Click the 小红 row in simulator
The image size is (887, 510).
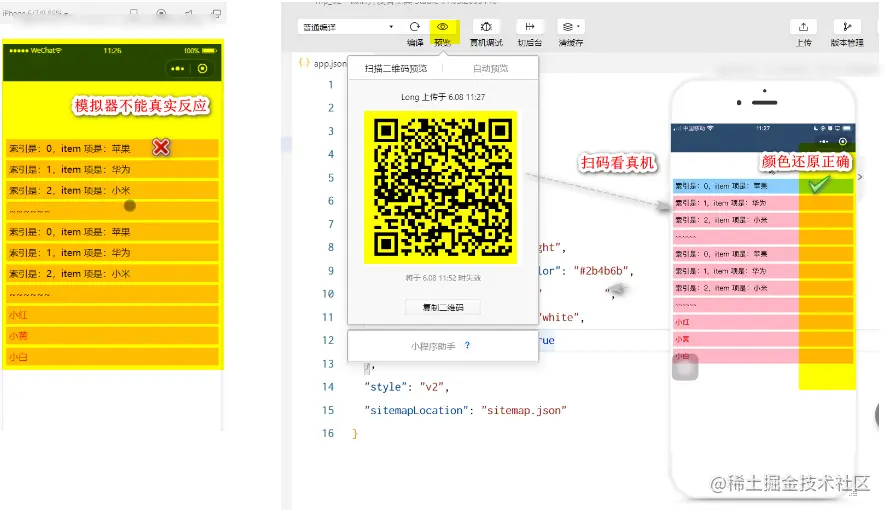pyautogui.click(x=113, y=315)
